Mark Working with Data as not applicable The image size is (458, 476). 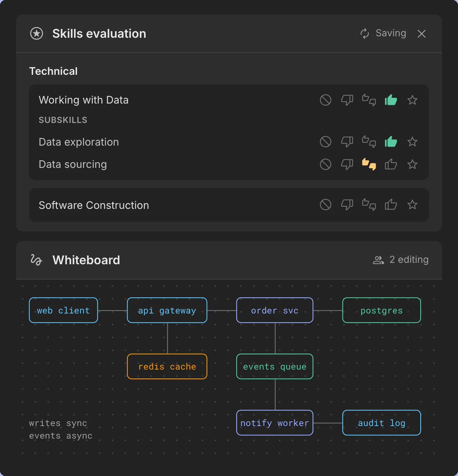coord(325,100)
